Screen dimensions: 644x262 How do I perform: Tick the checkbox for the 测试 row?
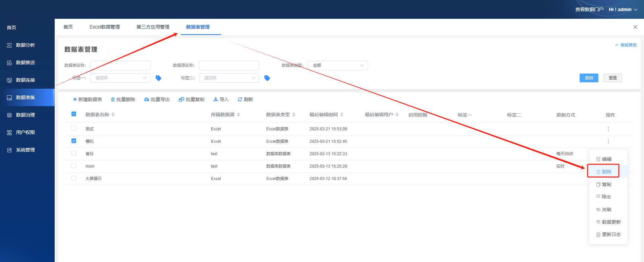click(74, 128)
